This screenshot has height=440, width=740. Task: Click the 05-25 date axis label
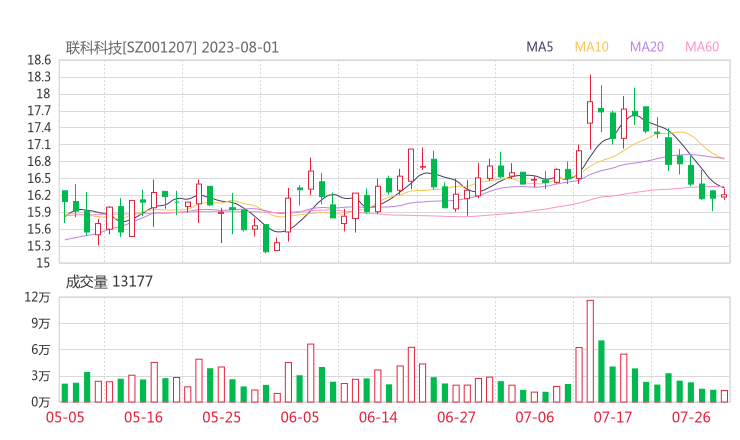point(221,417)
